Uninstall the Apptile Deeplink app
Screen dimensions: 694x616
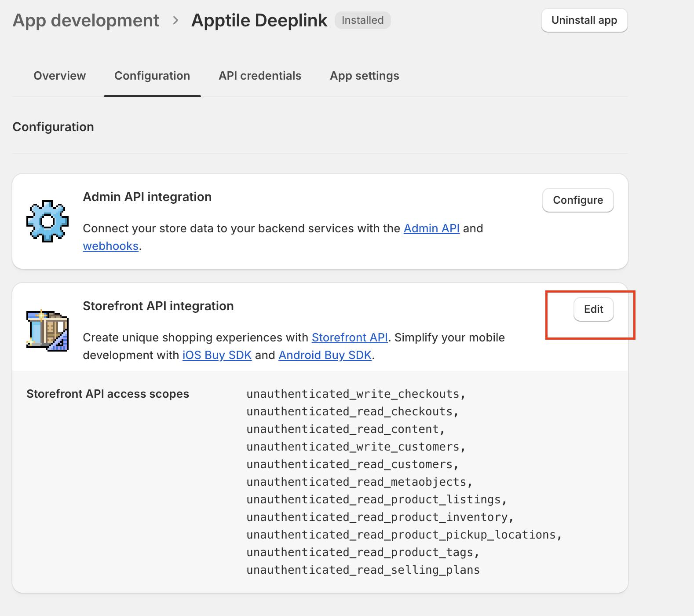pos(584,20)
